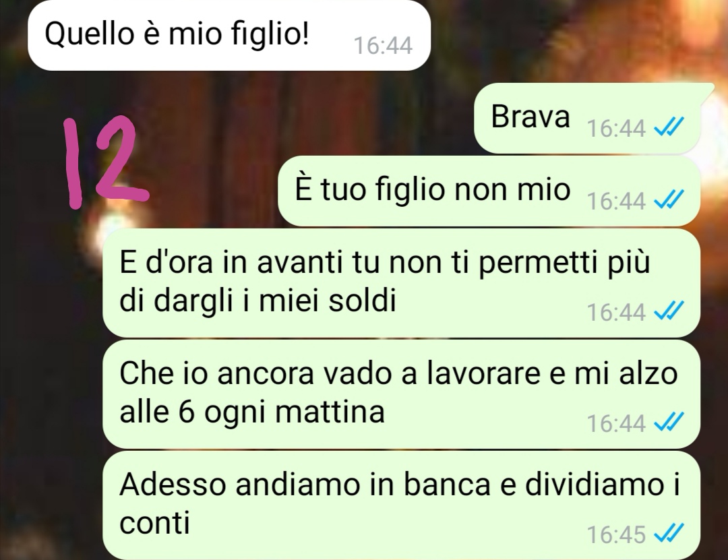Select the sent "Brava" message bubble
Screen dimensions: 728x560
(x=587, y=119)
